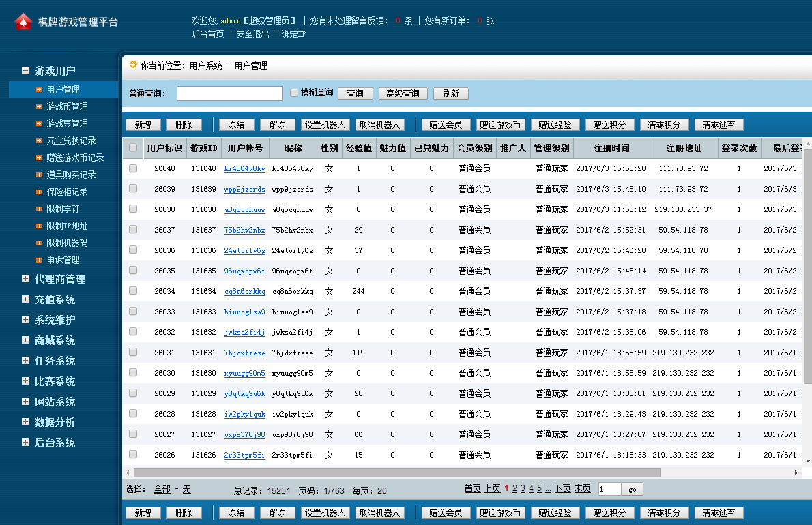Expand the 代理商管理 menu section
The image size is (812, 525).
click(25, 279)
